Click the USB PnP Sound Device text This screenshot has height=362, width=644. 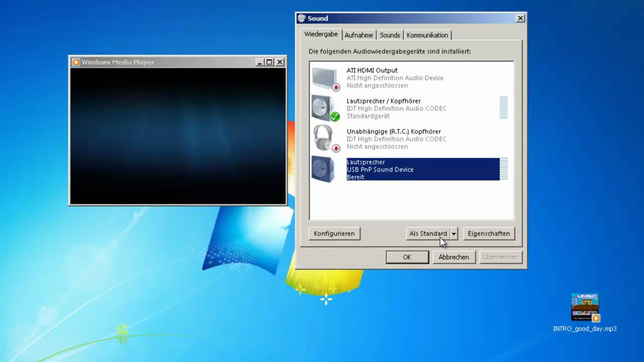(x=380, y=169)
